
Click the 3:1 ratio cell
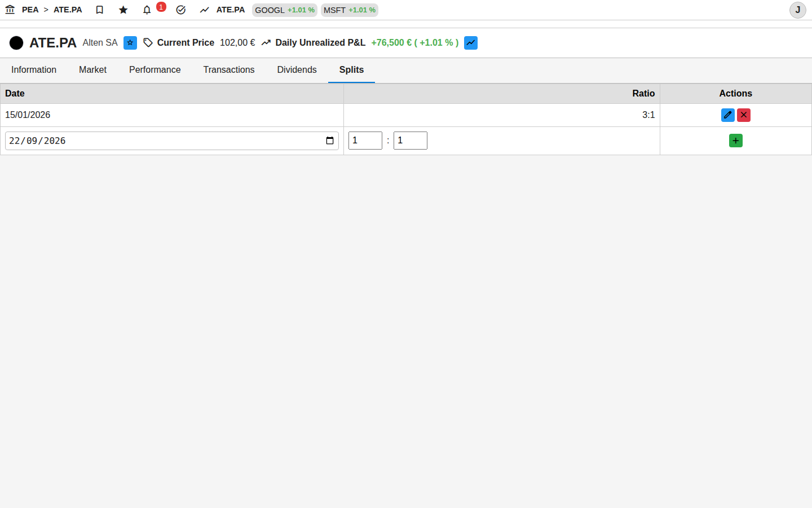pyautogui.click(x=502, y=115)
